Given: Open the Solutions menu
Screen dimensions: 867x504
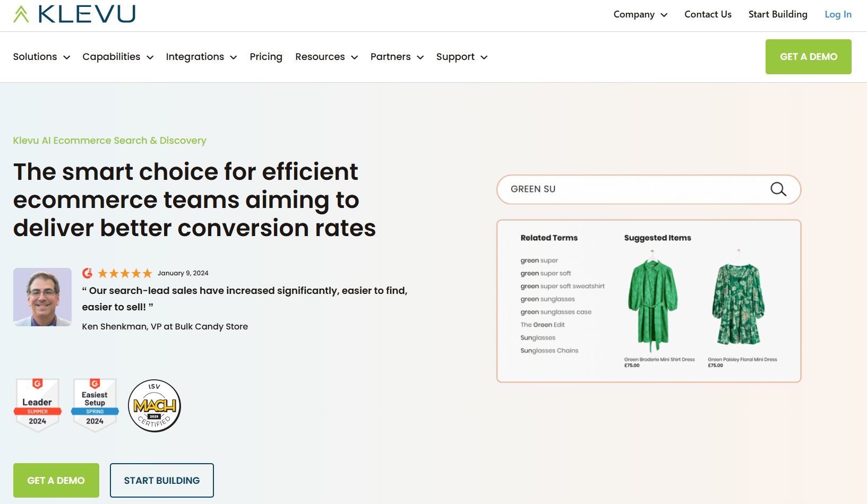Looking at the screenshot, I should [41, 57].
